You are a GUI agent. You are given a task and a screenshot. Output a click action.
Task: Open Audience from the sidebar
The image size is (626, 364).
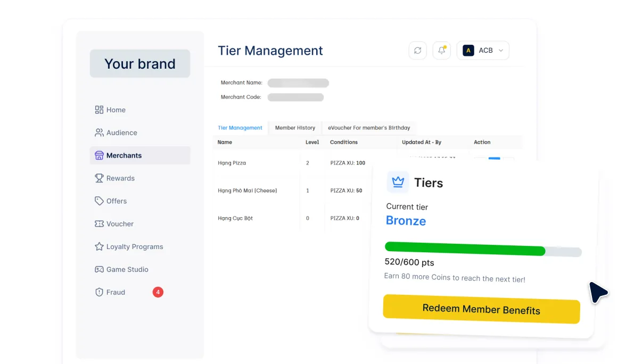(x=139, y=133)
